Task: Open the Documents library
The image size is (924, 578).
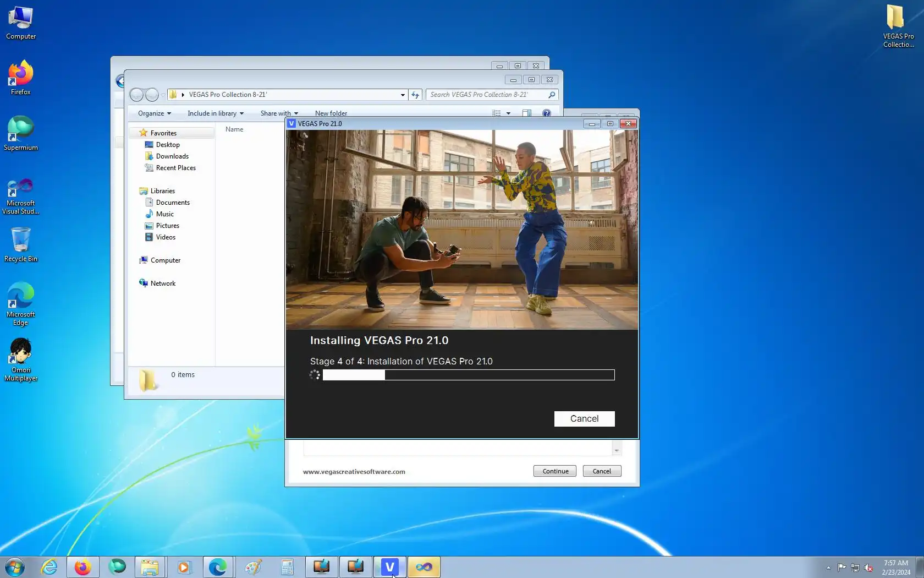Action: [173, 203]
